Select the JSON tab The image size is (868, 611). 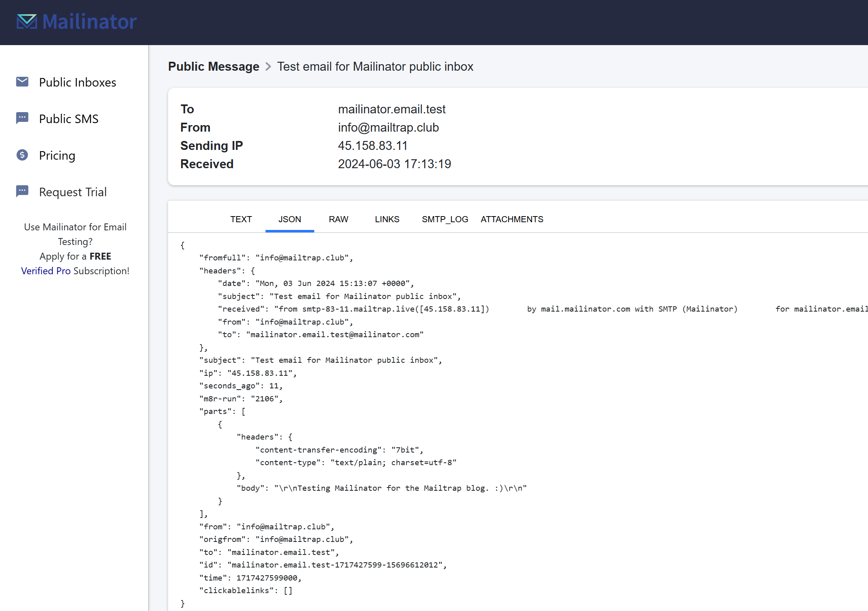point(290,219)
